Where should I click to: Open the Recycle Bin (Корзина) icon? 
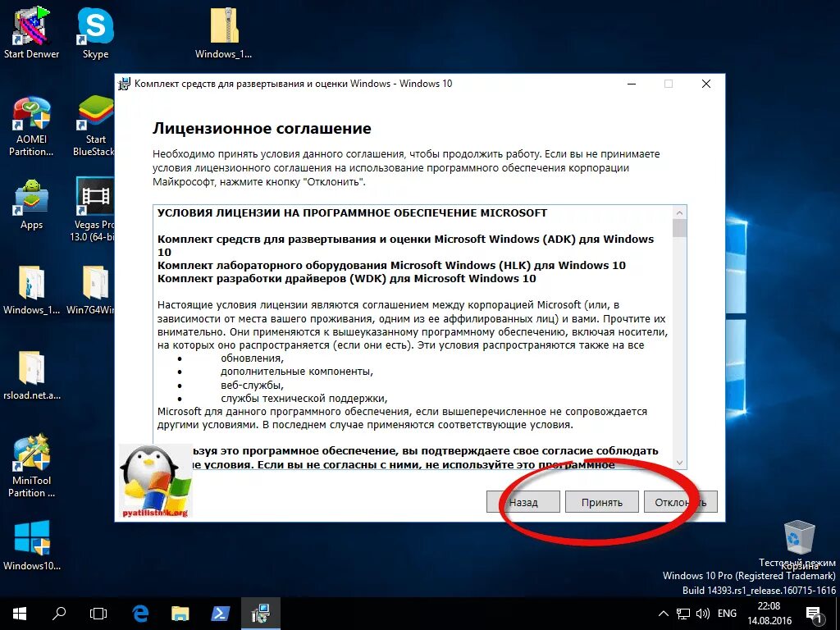click(x=799, y=543)
